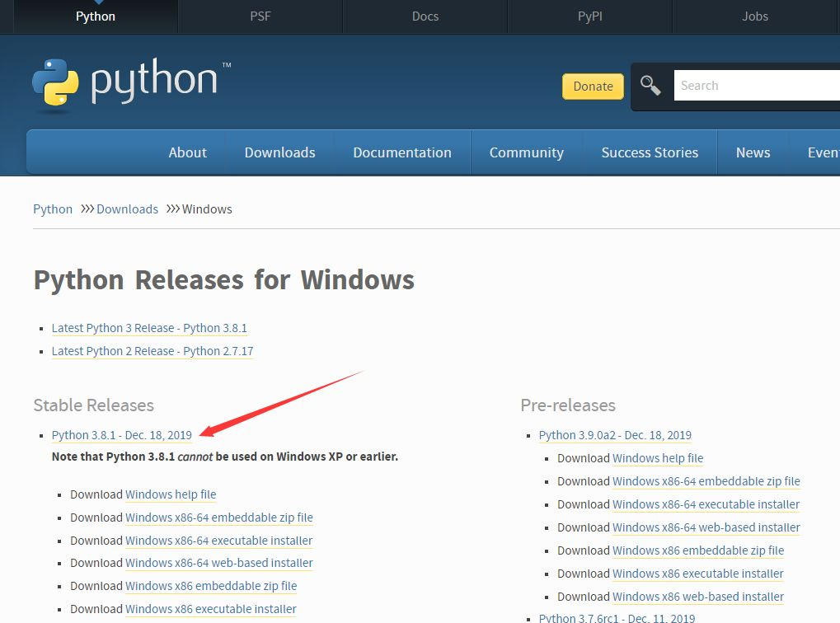
Task: Click the Python Releases for Windows title
Action: [x=224, y=279]
